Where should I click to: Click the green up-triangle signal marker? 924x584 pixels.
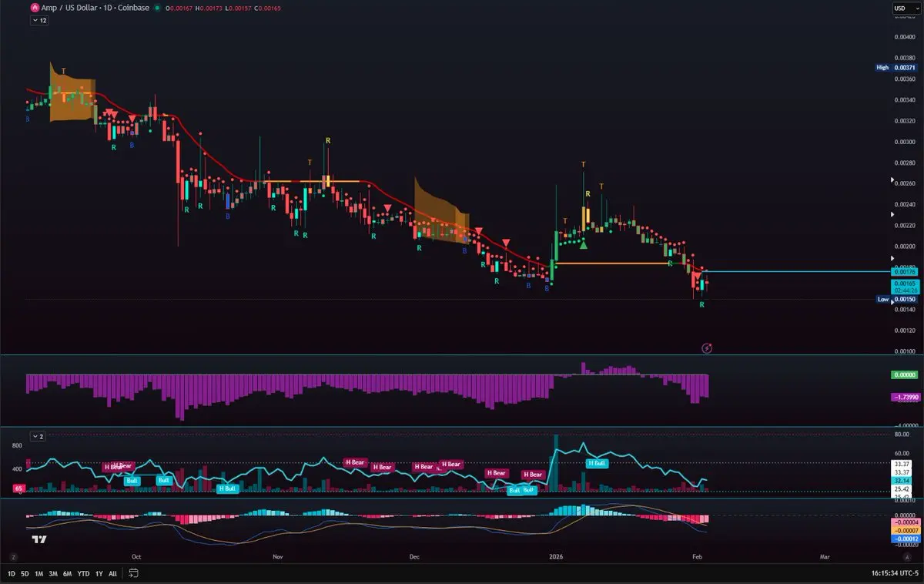(584, 245)
